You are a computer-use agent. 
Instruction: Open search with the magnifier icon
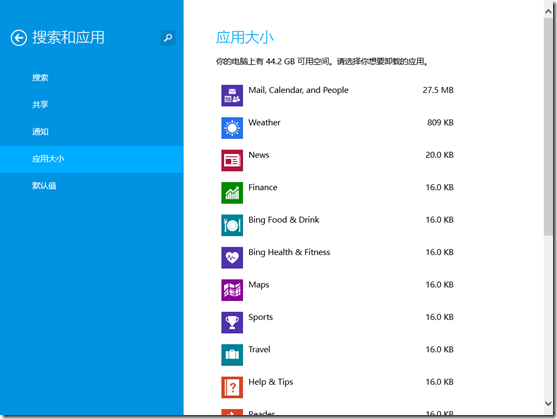168,37
